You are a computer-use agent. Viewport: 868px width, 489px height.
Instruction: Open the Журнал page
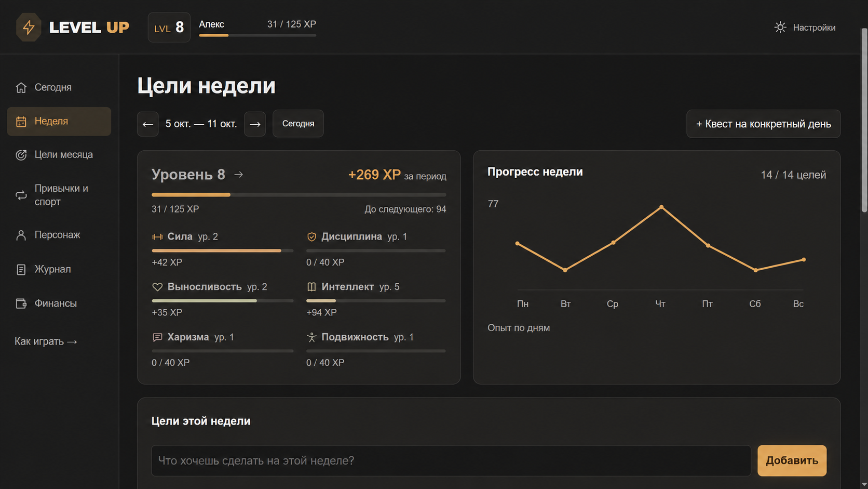coord(59,269)
